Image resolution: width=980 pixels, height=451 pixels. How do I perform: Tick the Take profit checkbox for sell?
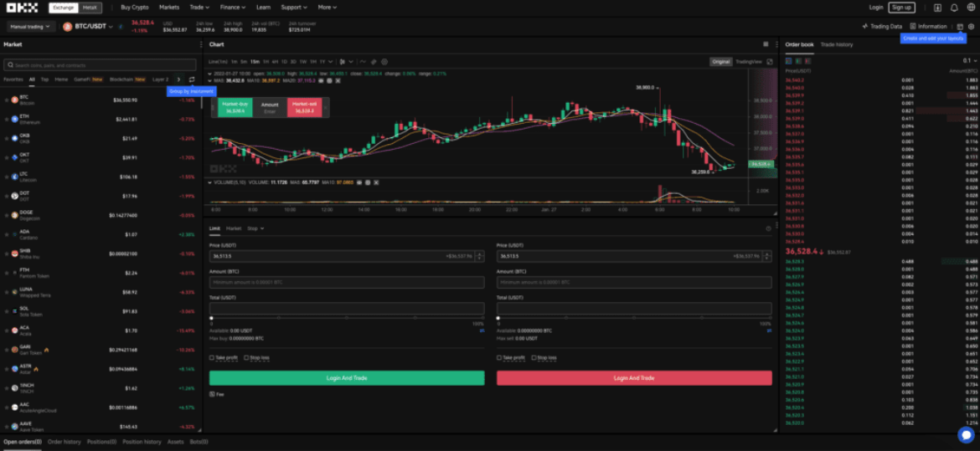[498, 358]
